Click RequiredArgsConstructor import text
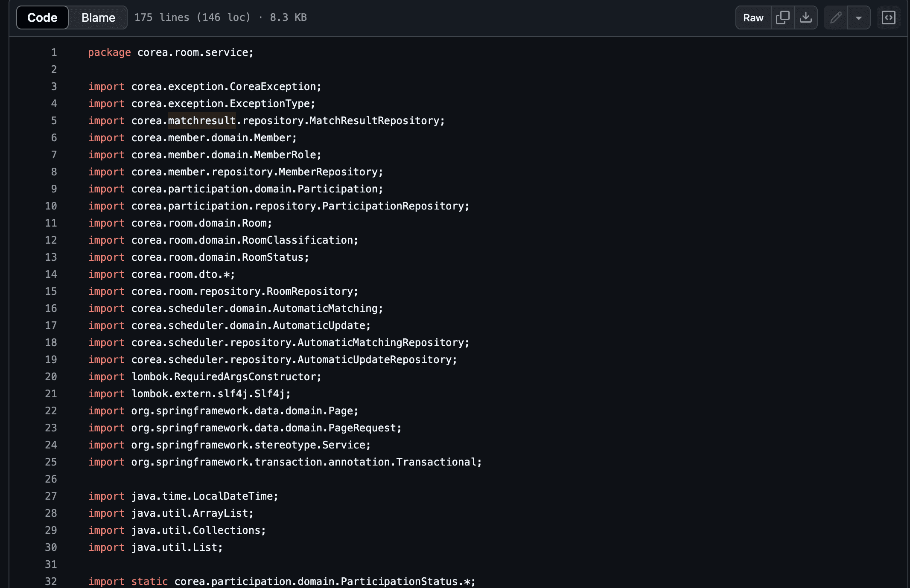The height and width of the screenshot is (588, 910). pyautogui.click(x=245, y=377)
